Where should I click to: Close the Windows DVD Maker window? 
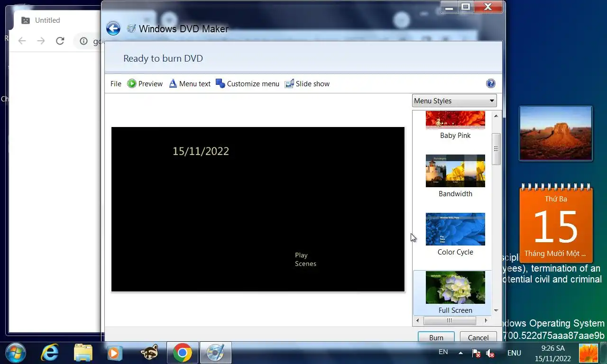488,7
